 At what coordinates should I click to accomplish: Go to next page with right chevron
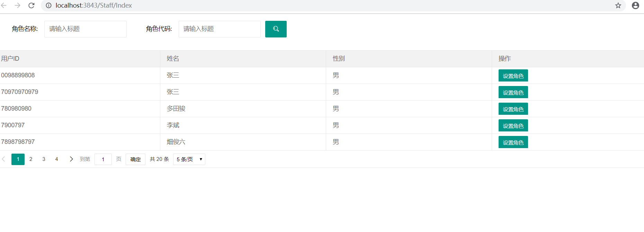tap(71, 159)
